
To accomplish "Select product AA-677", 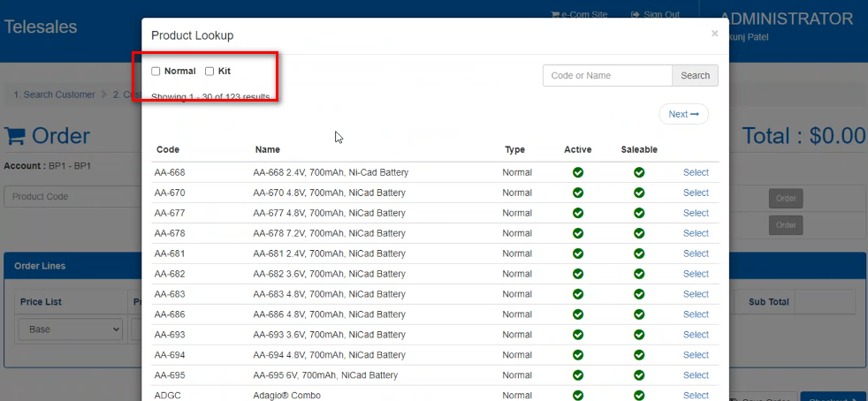I will [696, 213].
